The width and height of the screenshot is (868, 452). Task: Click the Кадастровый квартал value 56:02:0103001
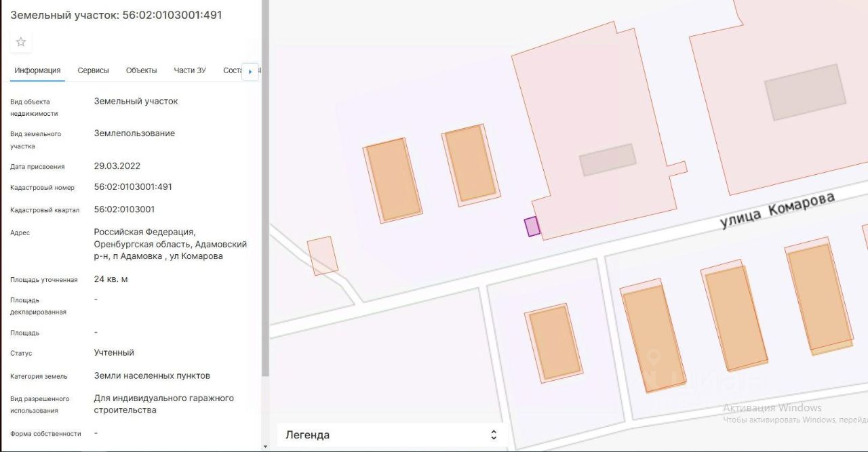(124, 209)
